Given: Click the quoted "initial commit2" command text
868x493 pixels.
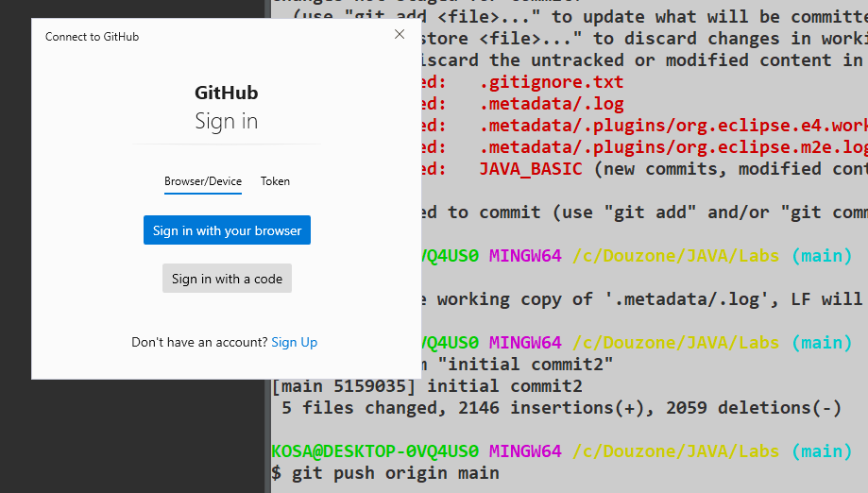Looking at the screenshot, I should pyautogui.click(x=525, y=365).
